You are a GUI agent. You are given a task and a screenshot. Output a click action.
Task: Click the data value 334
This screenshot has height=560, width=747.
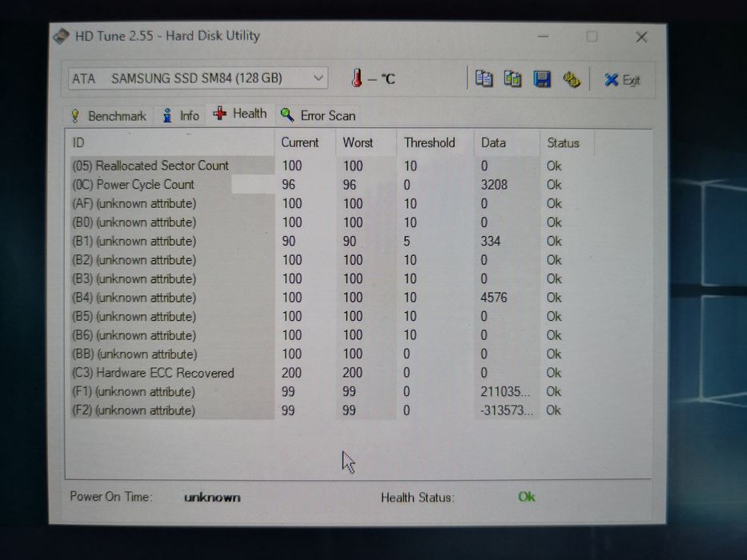tap(490, 242)
